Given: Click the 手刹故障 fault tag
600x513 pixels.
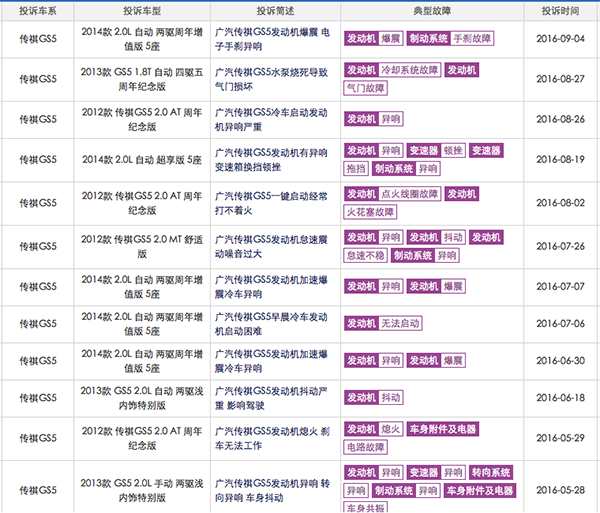Looking at the screenshot, I should pos(472,38).
